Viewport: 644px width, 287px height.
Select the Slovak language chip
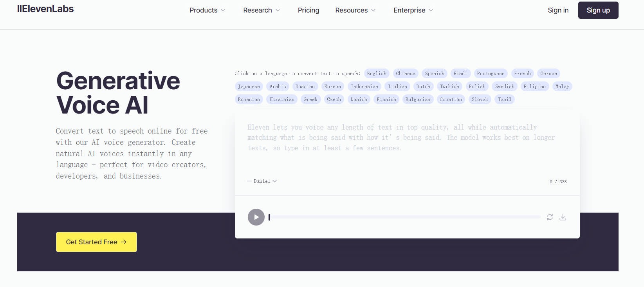(480, 99)
